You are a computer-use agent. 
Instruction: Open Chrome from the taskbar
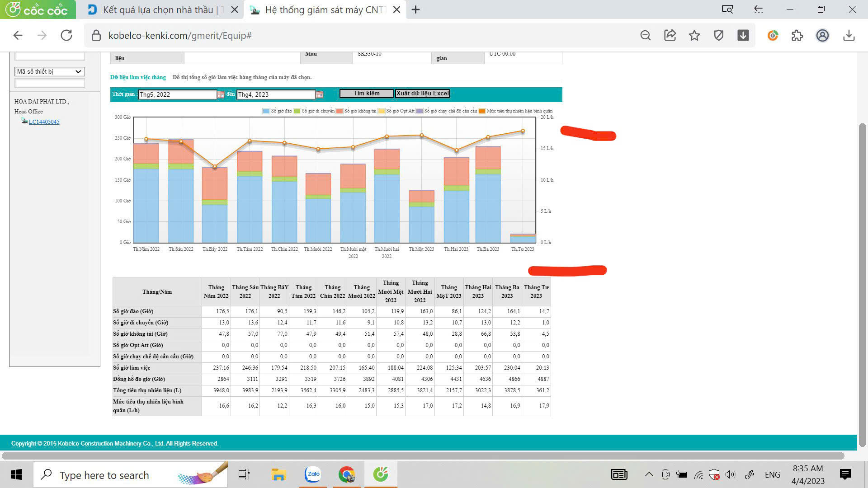pos(346,474)
